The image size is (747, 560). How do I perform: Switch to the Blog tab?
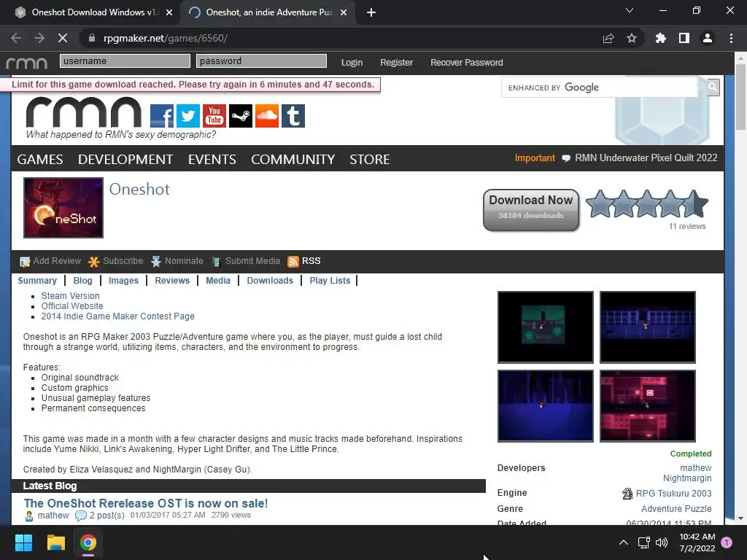click(x=83, y=281)
